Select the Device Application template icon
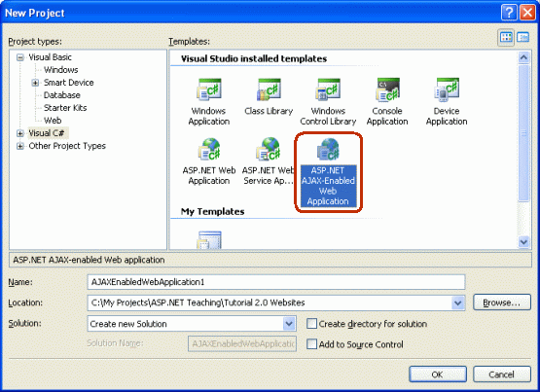 [x=447, y=89]
